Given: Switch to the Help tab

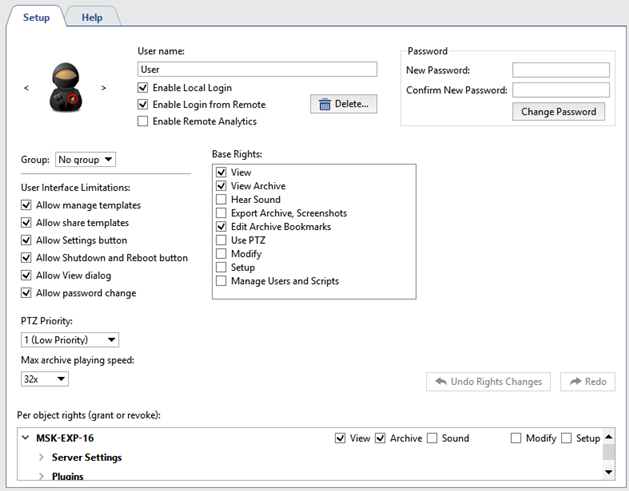Looking at the screenshot, I should click(x=92, y=17).
